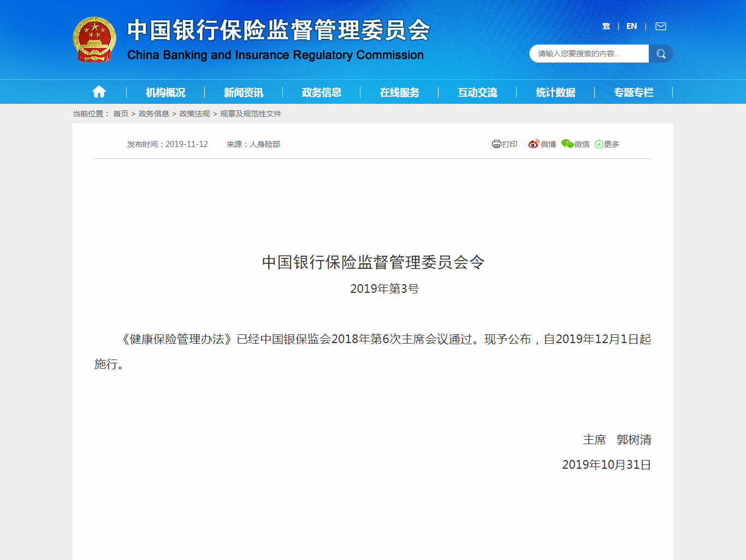Click the 中国银行保险监督管理委员会 site title
The height and width of the screenshot is (560, 746).
click(279, 30)
